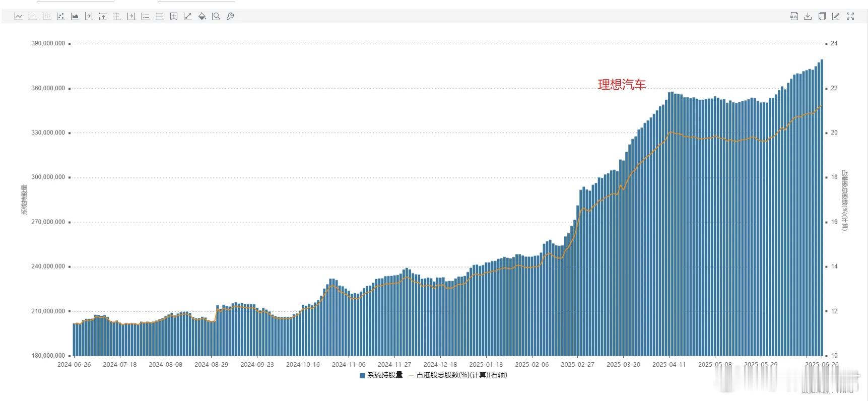
Task: Expand chart to fullscreen
Action: click(x=850, y=17)
